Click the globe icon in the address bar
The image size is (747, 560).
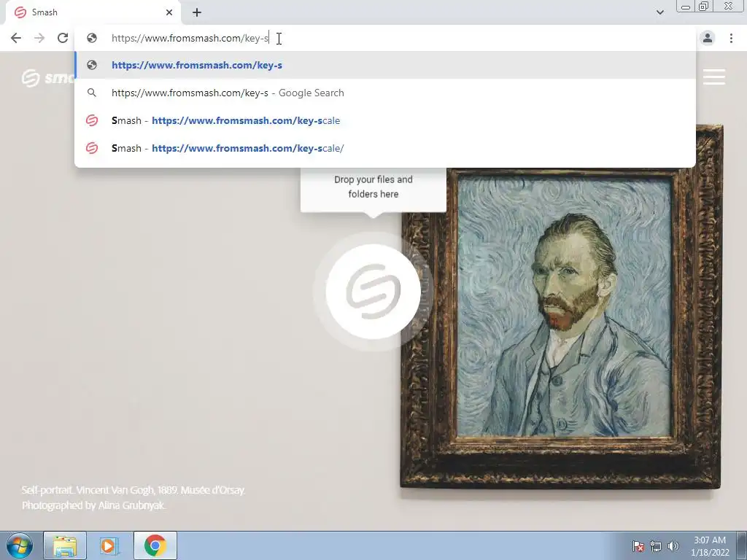pos(92,38)
